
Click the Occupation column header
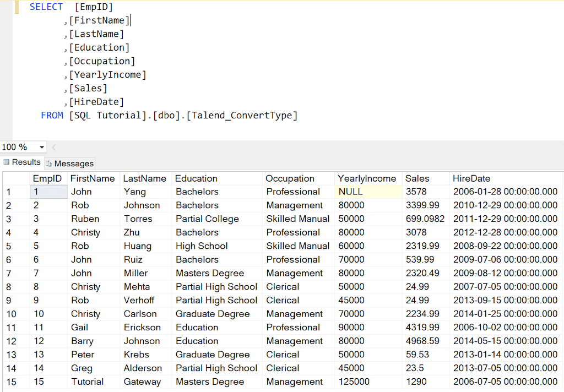tap(290, 178)
